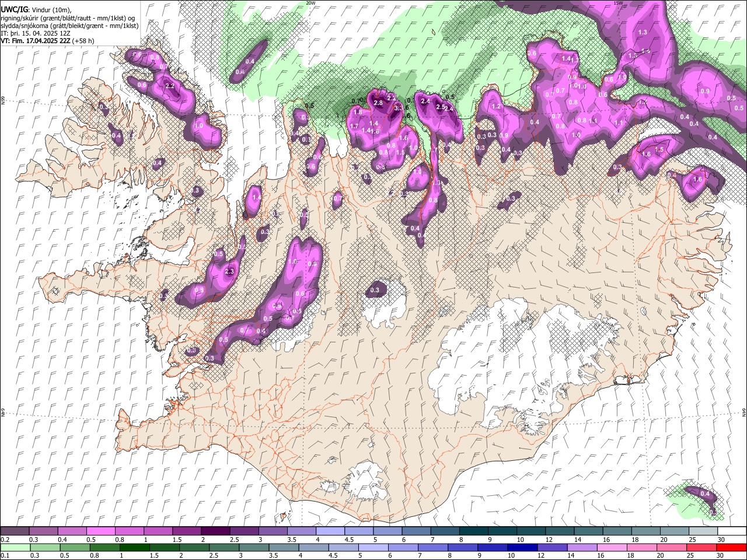Screen dimensions: 747x560
Task: Select the bright red 30 swatch in bottom row
Action: tap(732, 547)
